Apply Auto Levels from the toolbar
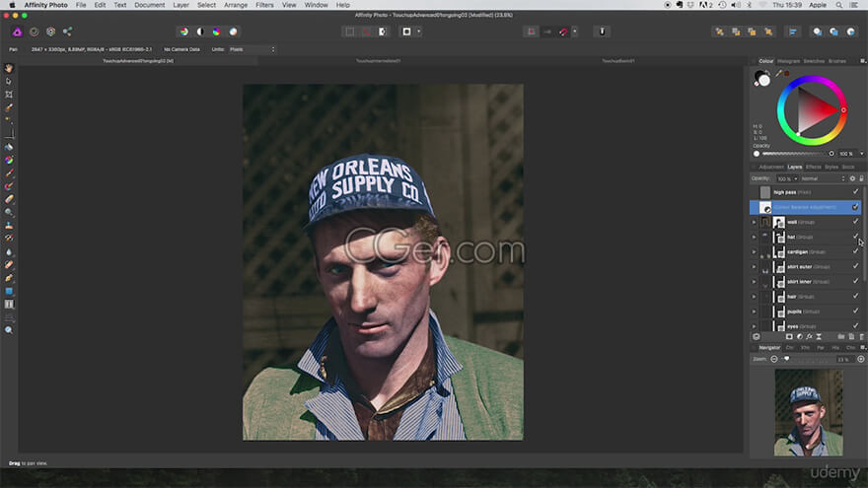868x488 pixels. click(x=184, y=33)
